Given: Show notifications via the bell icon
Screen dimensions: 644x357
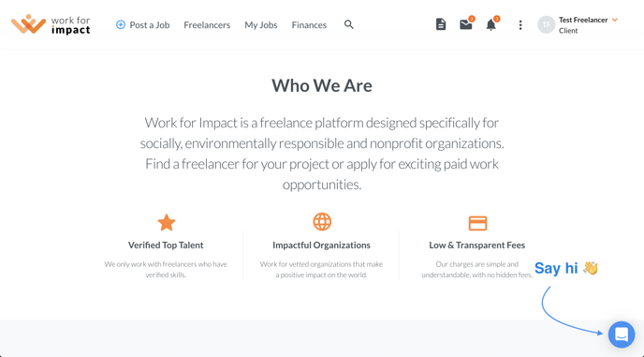Looking at the screenshot, I should click(x=490, y=25).
